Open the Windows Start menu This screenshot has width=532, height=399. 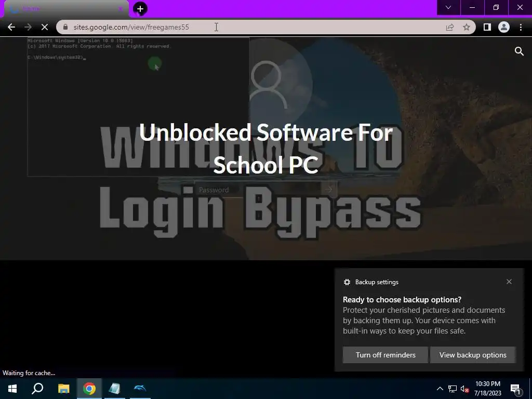coord(12,389)
